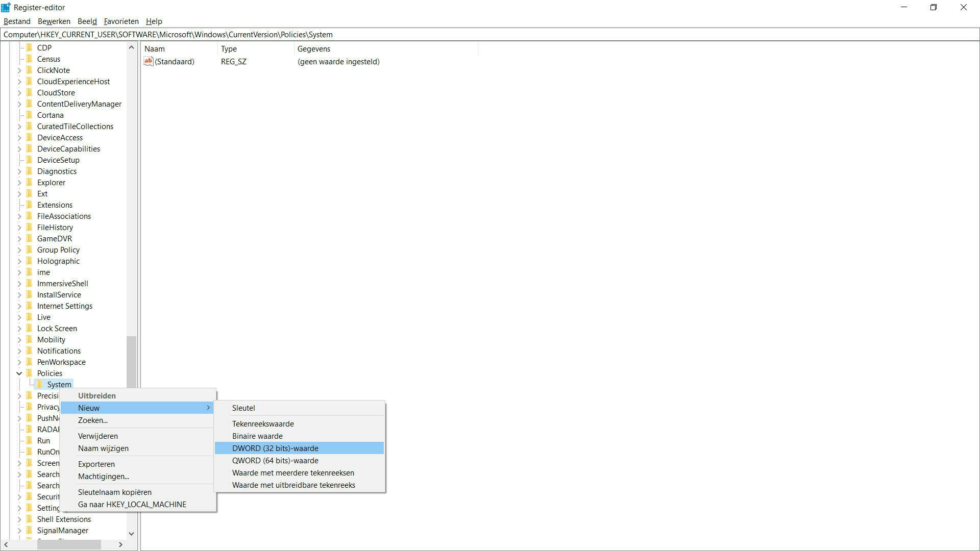Choose Exporteren from context menu
Viewport: 980px width, 551px height.
pos(96,464)
